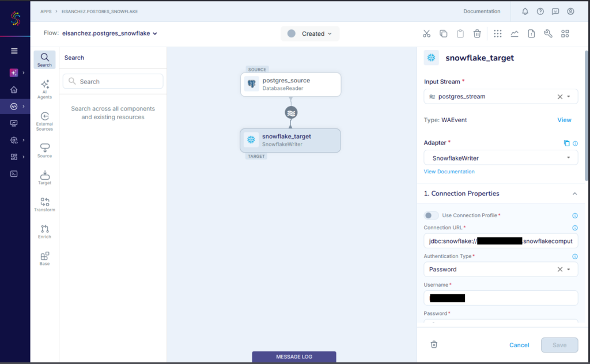Open the AI Agents component tab
Screen dimensions: 590x364
pyautogui.click(x=44, y=89)
